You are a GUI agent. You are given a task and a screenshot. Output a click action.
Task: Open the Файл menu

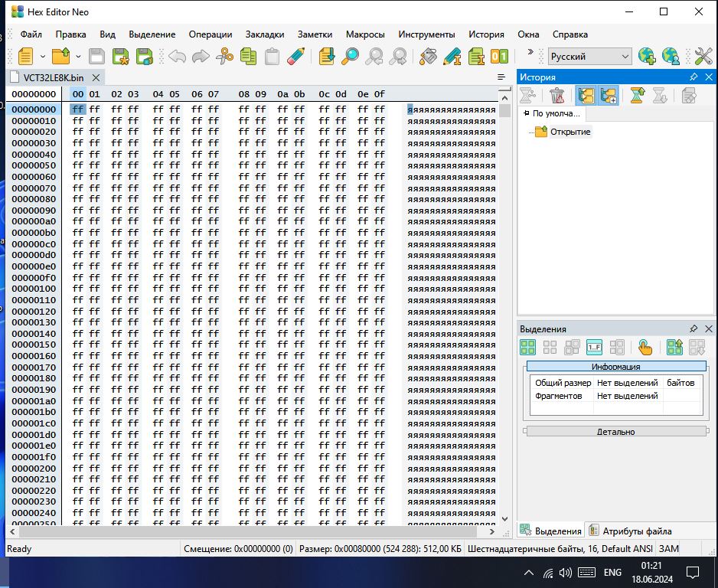[31, 34]
